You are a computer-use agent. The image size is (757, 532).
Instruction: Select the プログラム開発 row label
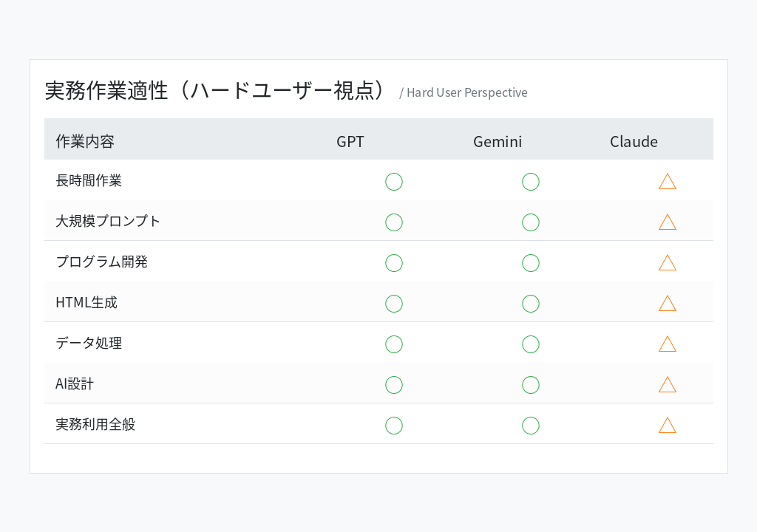tap(101, 262)
